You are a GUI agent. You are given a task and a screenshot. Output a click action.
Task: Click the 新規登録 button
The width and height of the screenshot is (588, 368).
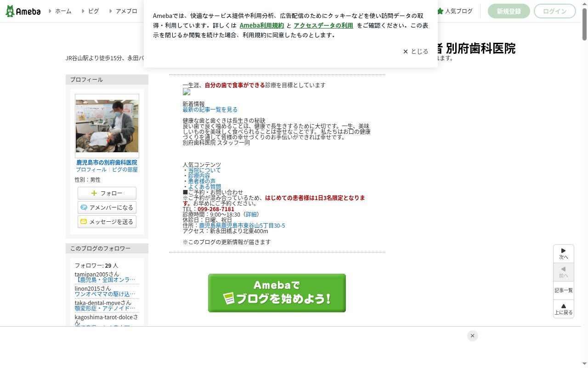click(x=509, y=11)
